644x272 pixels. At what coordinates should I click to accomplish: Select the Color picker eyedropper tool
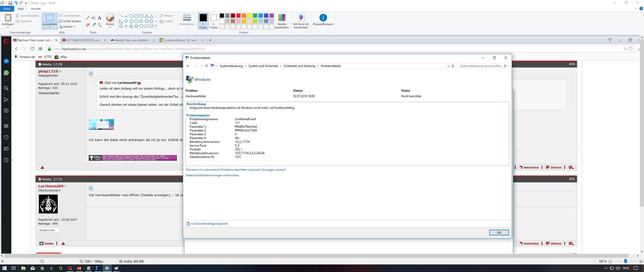[93, 25]
